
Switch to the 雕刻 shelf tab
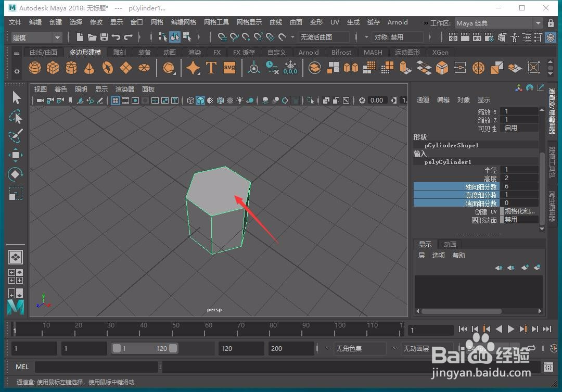pyautogui.click(x=119, y=53)
